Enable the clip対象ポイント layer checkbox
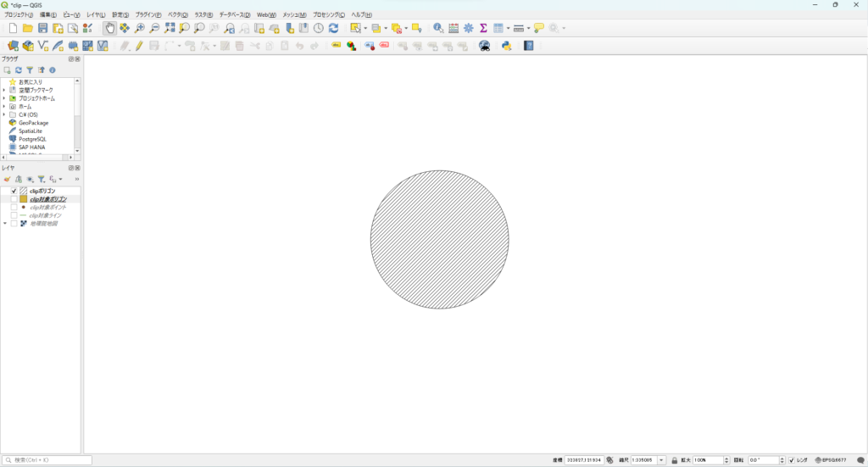Screen dimensions: 868x467 14,208
